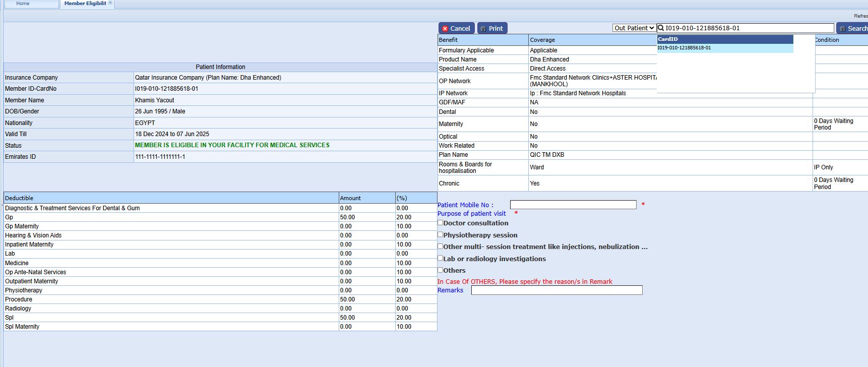Click the magnifier icon in card search field
Screen dimensions: 868x367
(x=661, y=28)
